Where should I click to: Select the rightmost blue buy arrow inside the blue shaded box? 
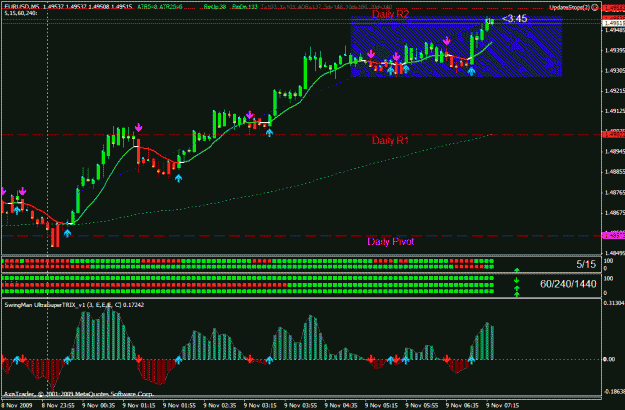pyautogui.click(x=471, y=71)
